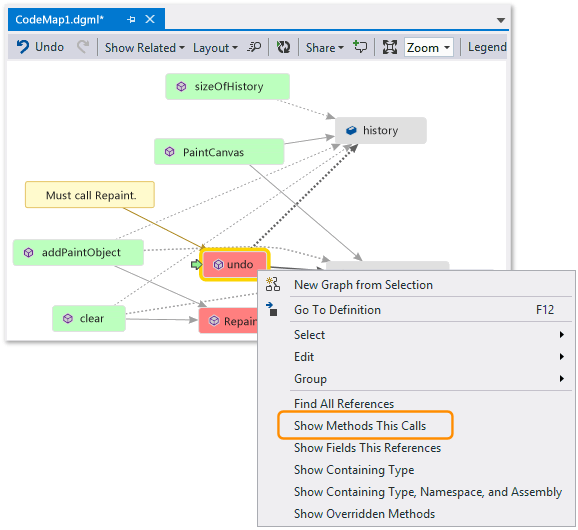The height and width of the screenshot is (530, 578).
Task: Choose Show Containing Type, Namespace, and Assembly
Action: 416,492
